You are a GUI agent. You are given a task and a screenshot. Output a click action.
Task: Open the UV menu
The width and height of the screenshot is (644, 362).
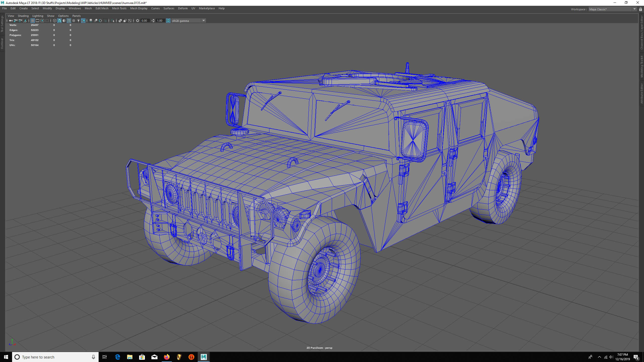pos(193,8)
